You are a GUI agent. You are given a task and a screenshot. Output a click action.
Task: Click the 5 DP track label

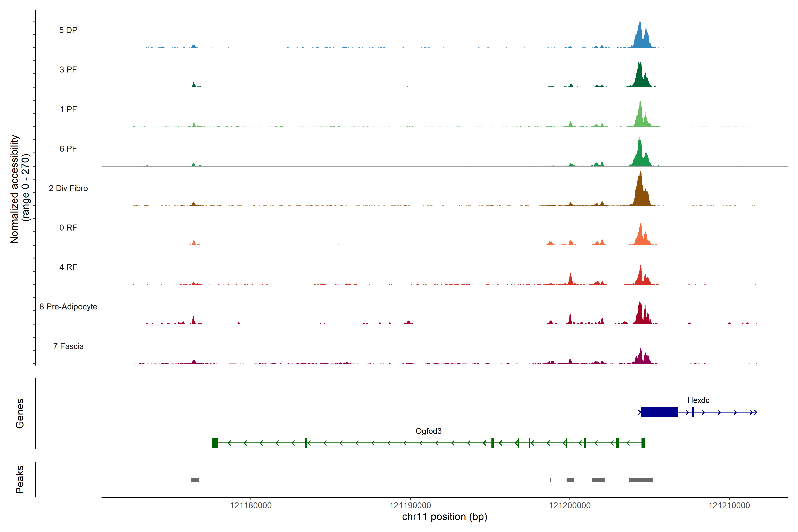point(68,30)
